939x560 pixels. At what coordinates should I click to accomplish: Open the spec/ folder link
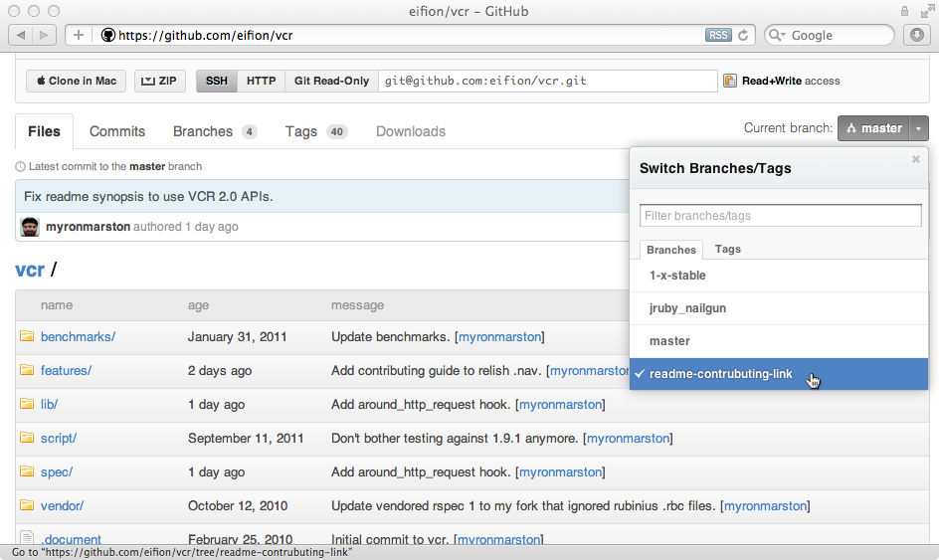pos(57,471)
